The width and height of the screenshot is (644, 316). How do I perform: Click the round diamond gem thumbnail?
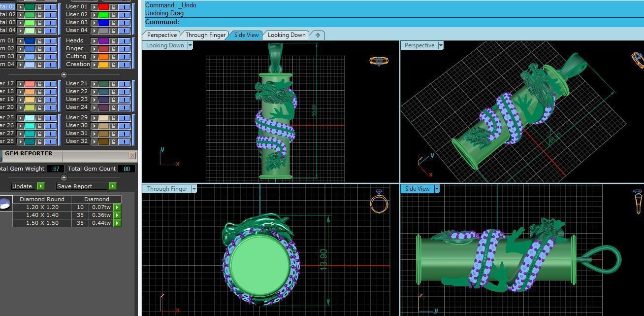tap(4, 204)
